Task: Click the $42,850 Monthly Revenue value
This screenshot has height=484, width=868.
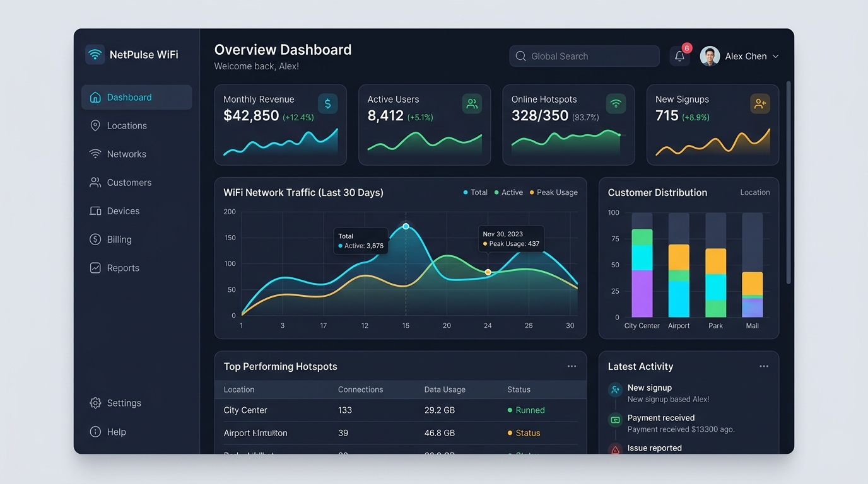Action: pyautogui.click(x=251, y=116)
